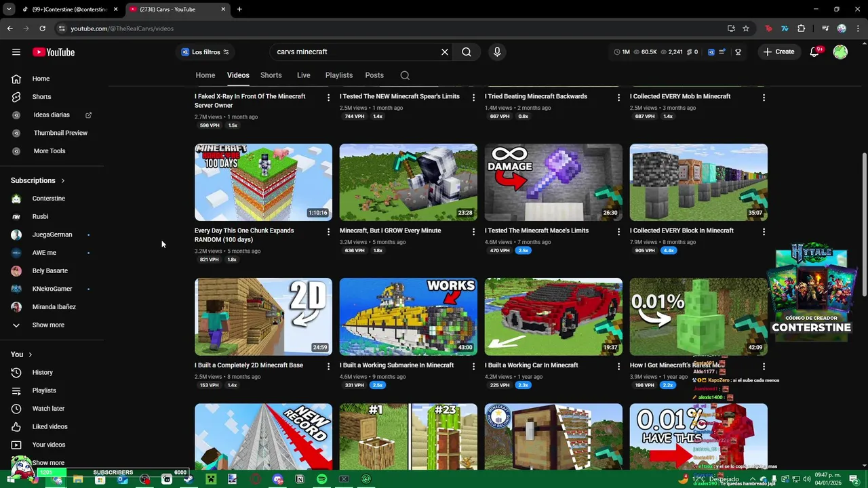Expand the You section chevron

(x=30, y=354)
